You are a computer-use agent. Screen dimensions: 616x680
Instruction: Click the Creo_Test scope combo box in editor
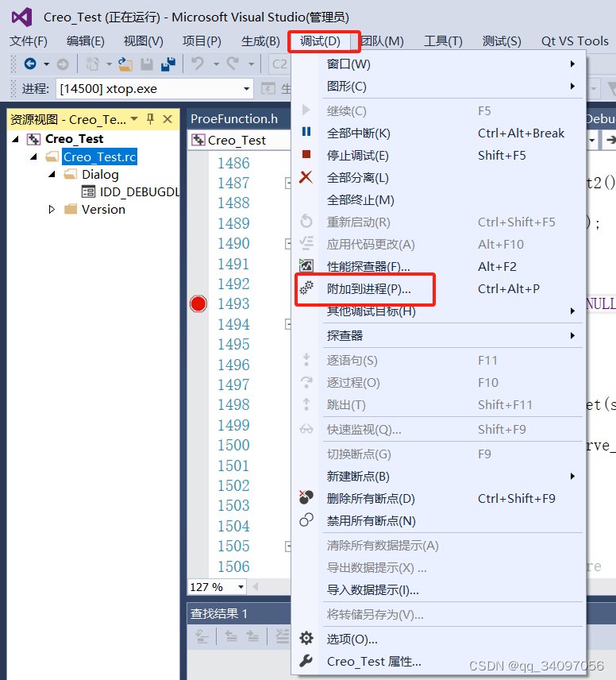(x=241, y=140)
